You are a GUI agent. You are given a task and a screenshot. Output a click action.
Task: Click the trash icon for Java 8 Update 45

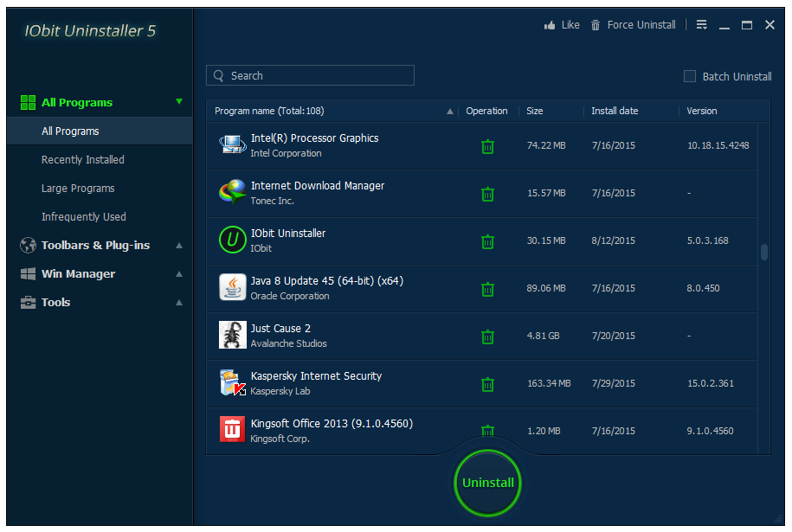click(x=487, y=289)
